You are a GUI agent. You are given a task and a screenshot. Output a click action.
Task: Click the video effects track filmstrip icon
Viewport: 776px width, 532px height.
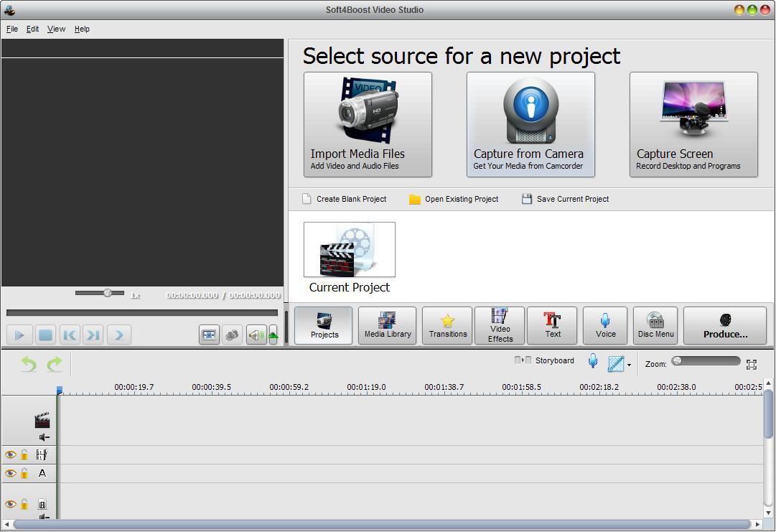pos(42,454)
